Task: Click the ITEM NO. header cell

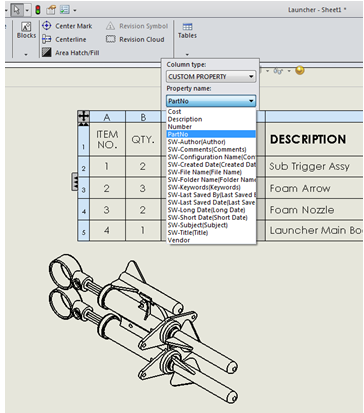Action: (107, 139)
